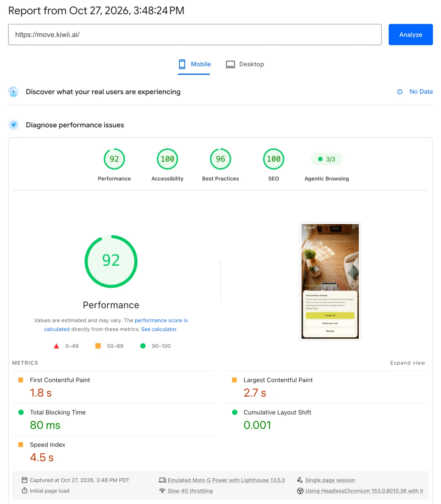Click the Analyze button
Screen dimensions: 441x504
tap(410, 35)
